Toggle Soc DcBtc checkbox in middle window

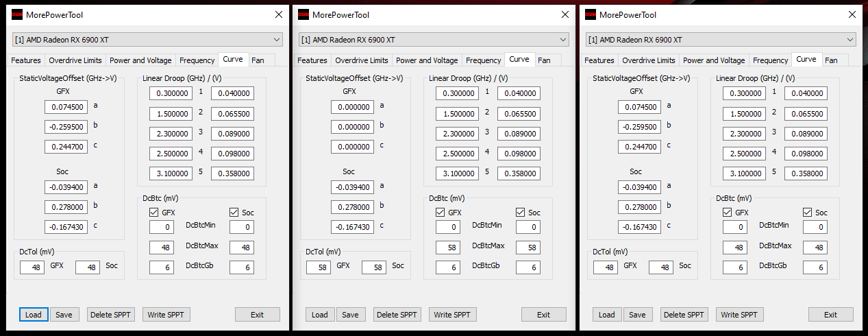[x=521, y=213]
